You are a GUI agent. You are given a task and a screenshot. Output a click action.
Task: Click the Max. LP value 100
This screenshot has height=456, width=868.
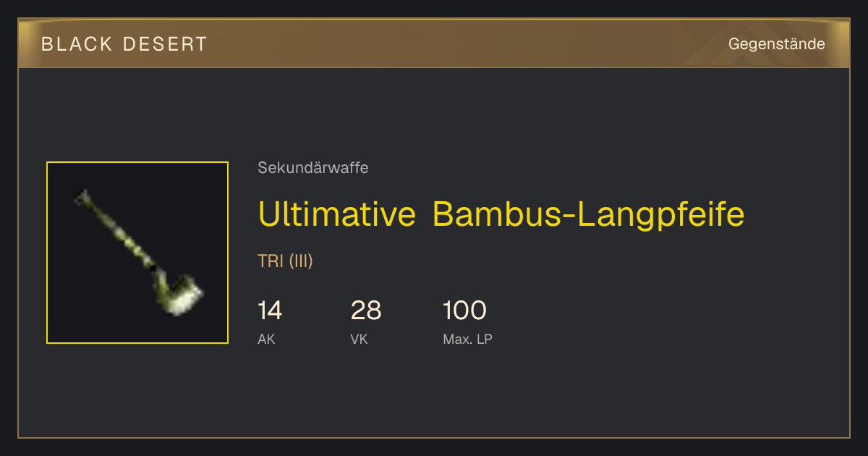[464, 311]
